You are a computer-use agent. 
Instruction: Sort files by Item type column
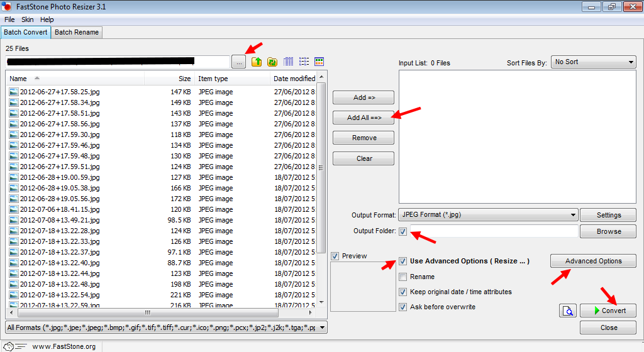click(x=233, y=79)
